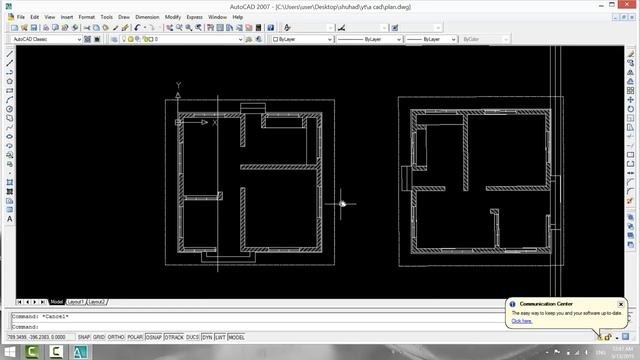Select the Arc tool
Image resolution: width=640 pixels, height=360 pixels.
coord(9,100)
